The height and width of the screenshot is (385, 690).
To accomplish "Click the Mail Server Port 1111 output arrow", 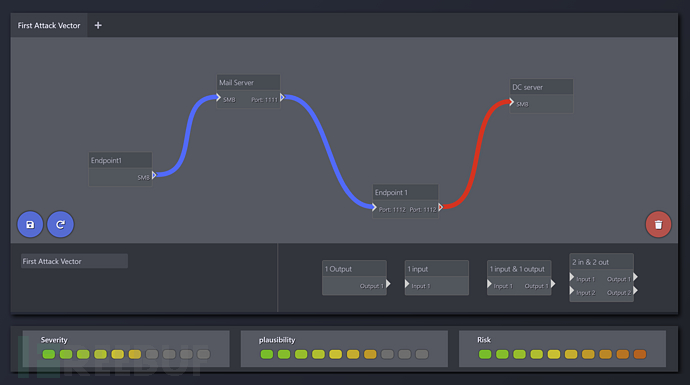I will coord(283,97).
